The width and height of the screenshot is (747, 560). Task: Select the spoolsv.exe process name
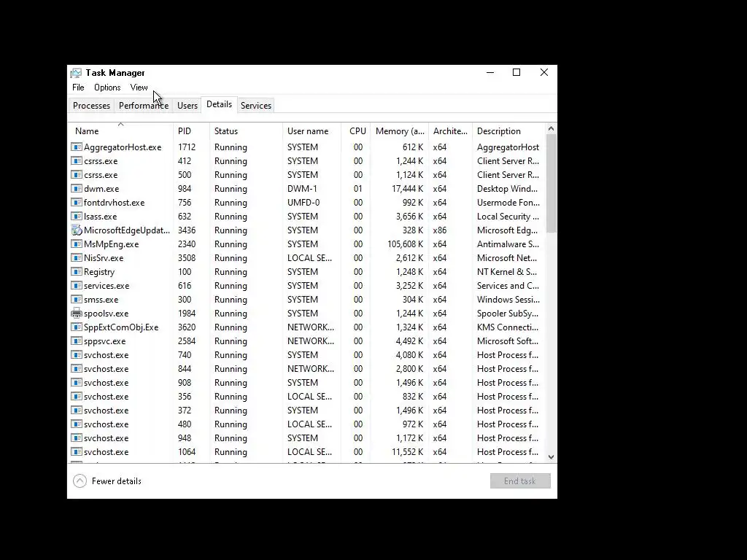point(107,314)
